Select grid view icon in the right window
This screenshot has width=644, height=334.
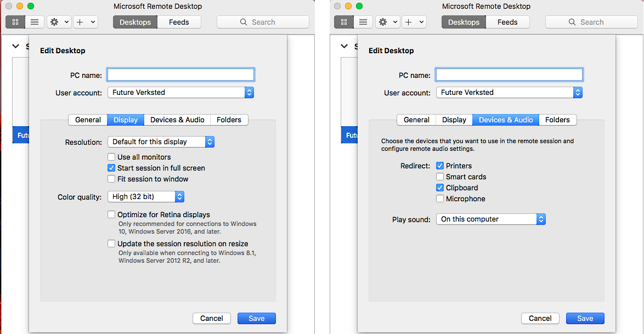click(343, 22)
